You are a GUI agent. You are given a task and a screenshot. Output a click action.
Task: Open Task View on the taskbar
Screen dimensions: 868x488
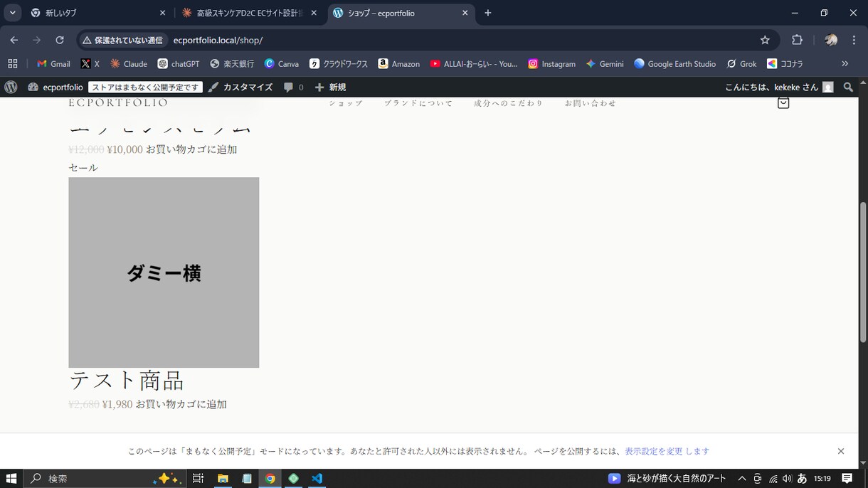coord(198,479)
